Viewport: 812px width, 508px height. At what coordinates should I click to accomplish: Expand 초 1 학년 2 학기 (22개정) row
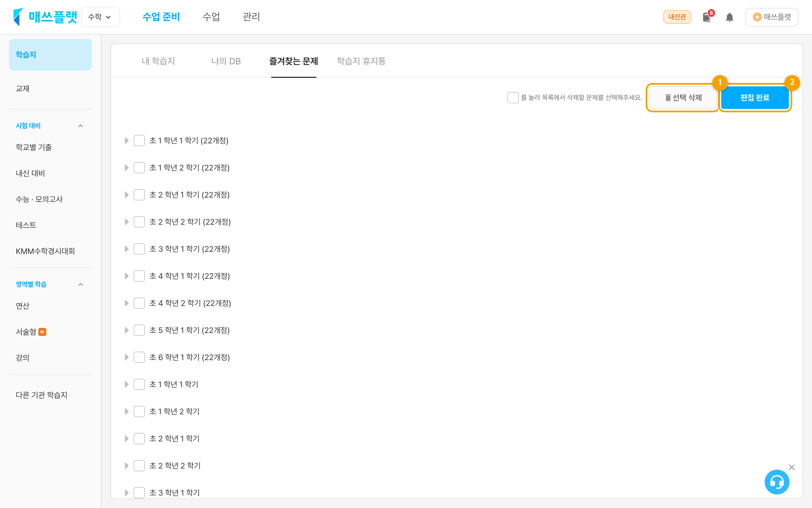127,168
